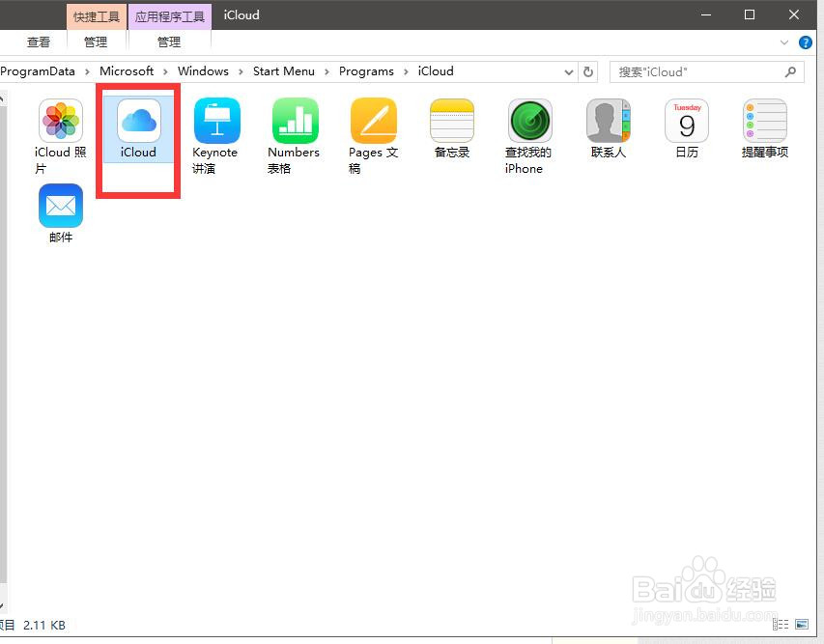Screen dimensions: 824x644
Task: Open Keynote 讲演 shortcut
Action: pos(216,136)
